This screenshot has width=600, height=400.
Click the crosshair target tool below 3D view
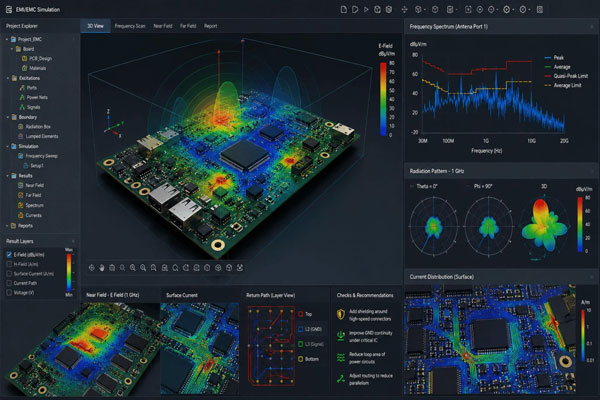91,268
